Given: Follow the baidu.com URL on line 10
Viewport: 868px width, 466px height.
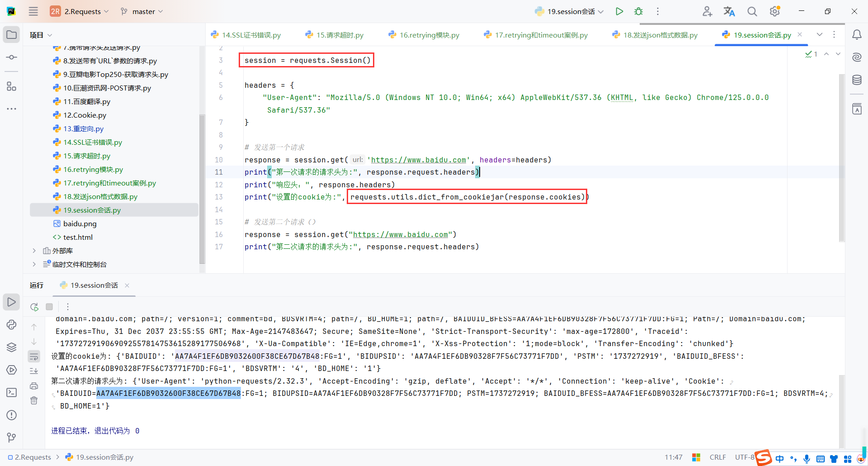Looking at the screenshot, I should 418,160.
